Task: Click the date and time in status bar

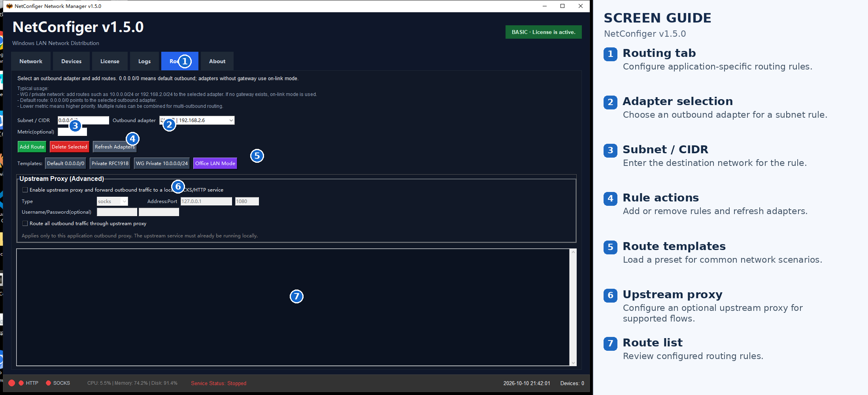Action: tap(527, 383)
